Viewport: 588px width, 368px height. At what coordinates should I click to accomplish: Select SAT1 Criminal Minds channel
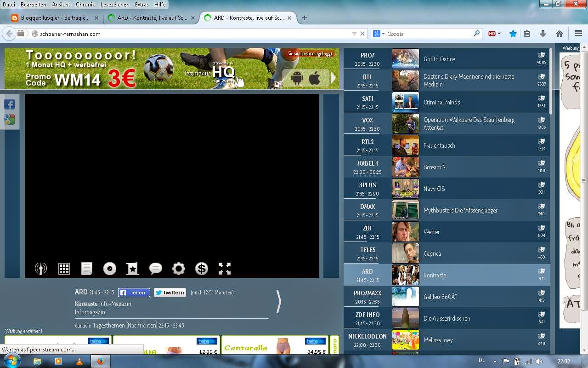[x=447, y=102]
